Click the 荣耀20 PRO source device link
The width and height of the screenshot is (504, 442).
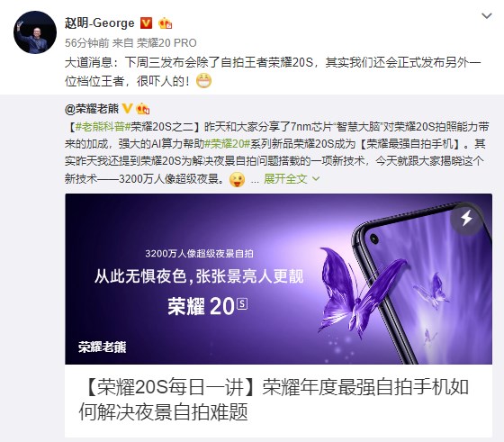click(166, 42)
